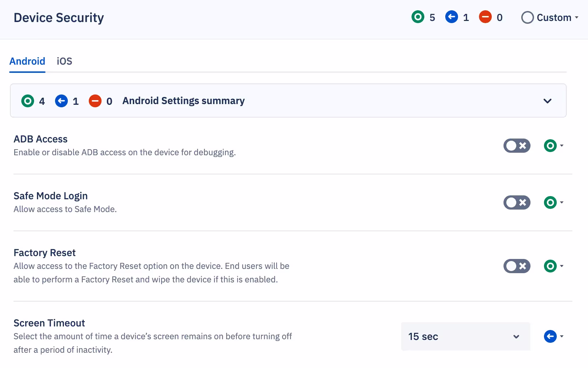Click the Screen Timeout setting title
This screenshot has height=368, width=588.
(49, 323)
